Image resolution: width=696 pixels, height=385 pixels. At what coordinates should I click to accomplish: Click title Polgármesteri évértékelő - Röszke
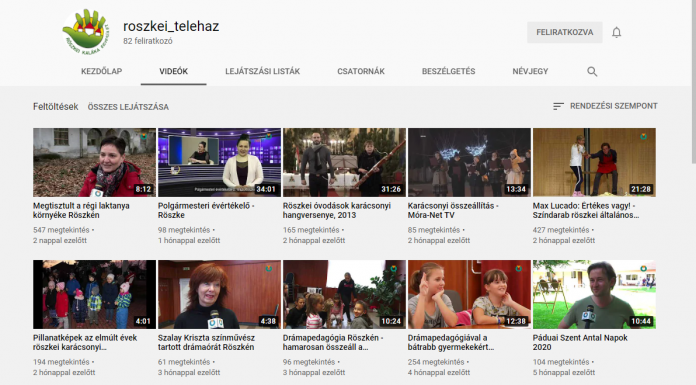(206, 210)
